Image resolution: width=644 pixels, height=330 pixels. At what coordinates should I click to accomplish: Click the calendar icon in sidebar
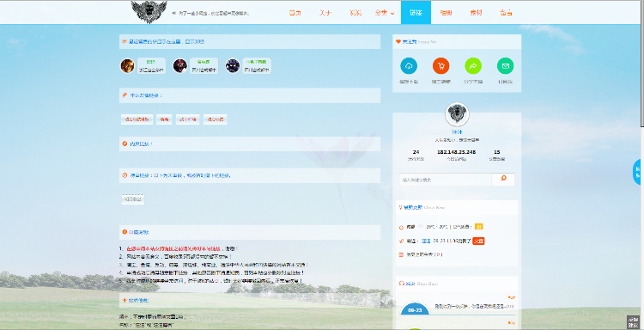[402, 254]
